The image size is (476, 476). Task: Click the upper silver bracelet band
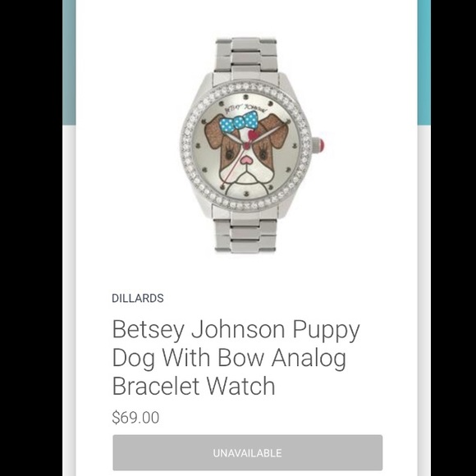point(246,56)
